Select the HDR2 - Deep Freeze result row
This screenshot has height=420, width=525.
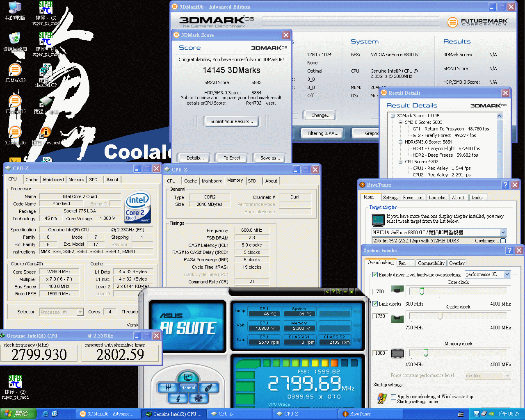pos(445,155)
